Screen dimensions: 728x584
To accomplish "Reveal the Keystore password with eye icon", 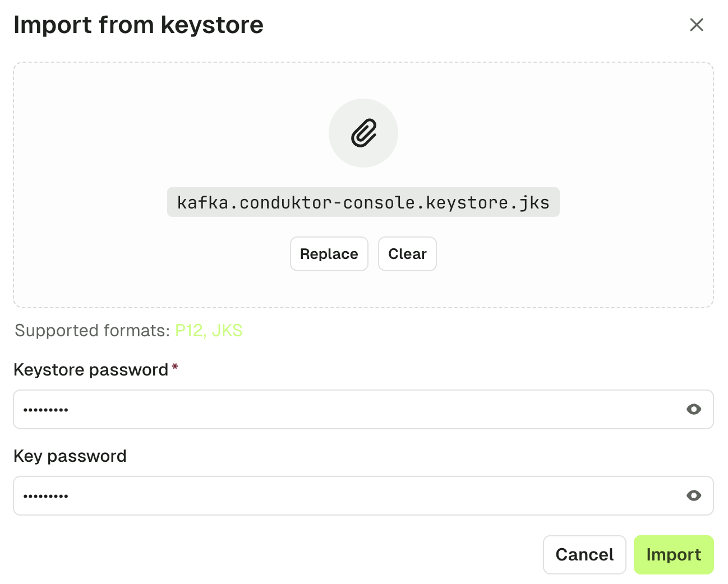I will [x=694, y=410].
